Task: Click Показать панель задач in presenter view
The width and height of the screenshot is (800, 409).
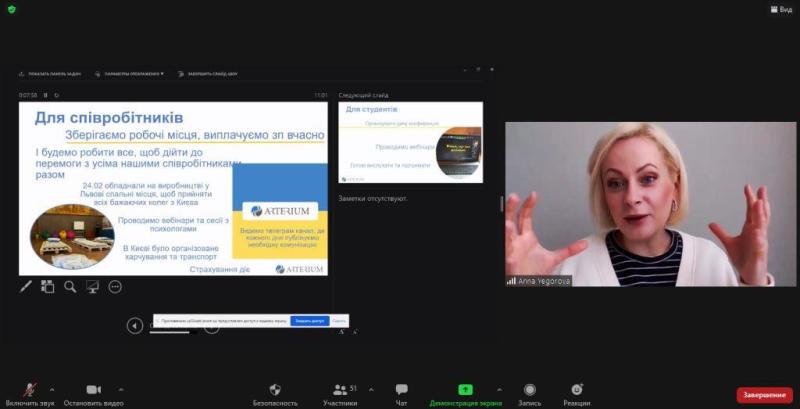Action: 49,74
